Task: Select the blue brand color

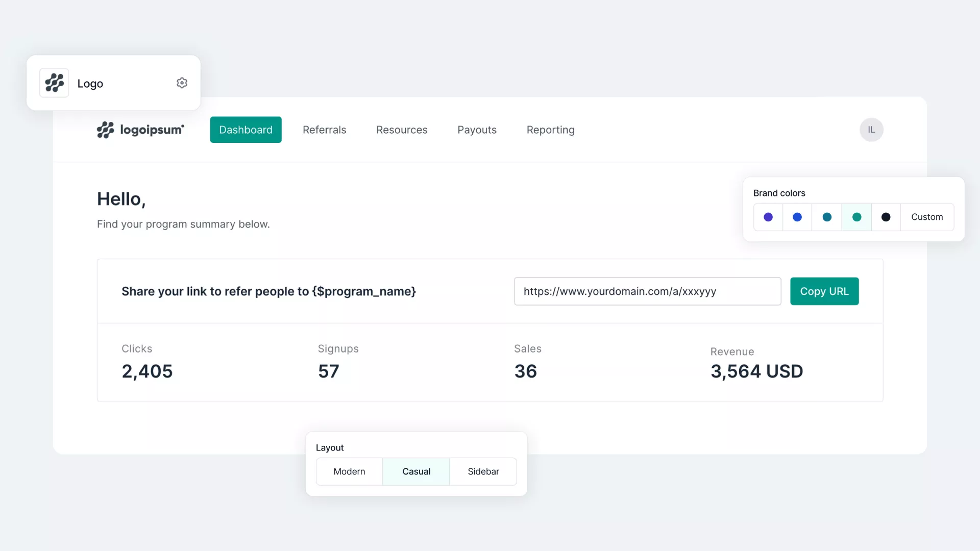Action: tap(797, 217)
